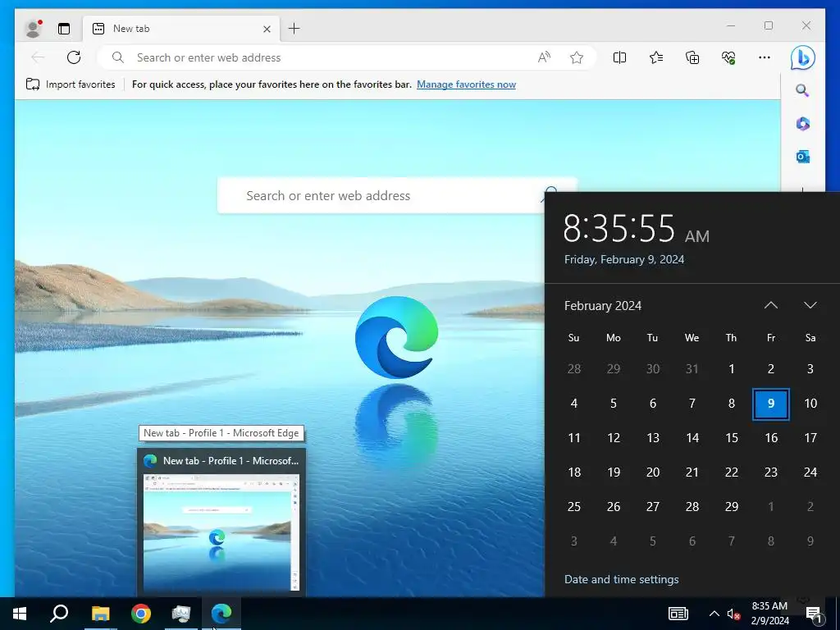Close the New tab tab
Viewport: 840px width, 630px height.
pos(267,29)
